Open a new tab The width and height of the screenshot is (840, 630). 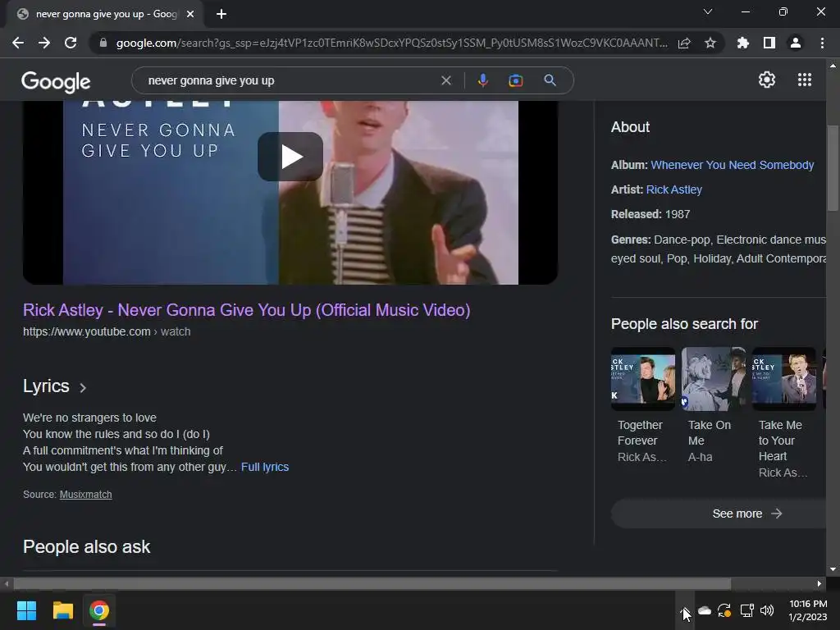pyautogui.click(x=221, y=14)
